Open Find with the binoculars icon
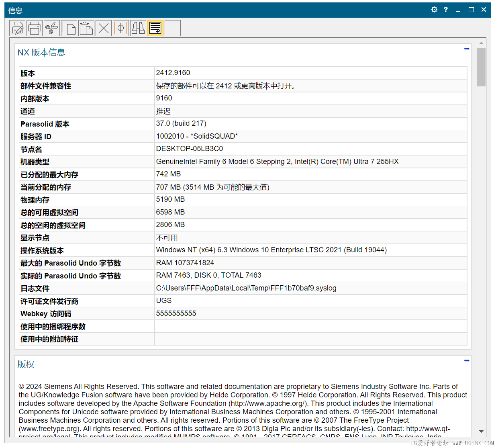The height and width of the screenshot is (448, 496). [138, 28]
